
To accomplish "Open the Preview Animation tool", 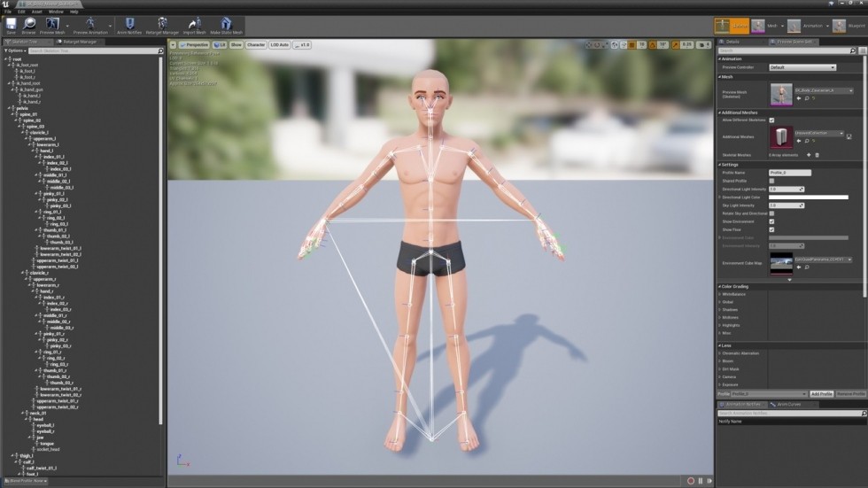I will [x=90, y=26].
